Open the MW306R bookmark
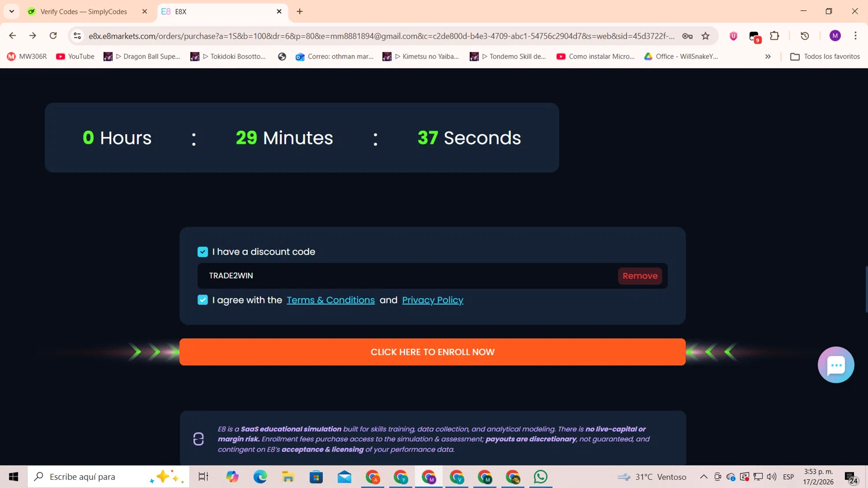The height and width of the screenshot is (488, 868). 27,57
